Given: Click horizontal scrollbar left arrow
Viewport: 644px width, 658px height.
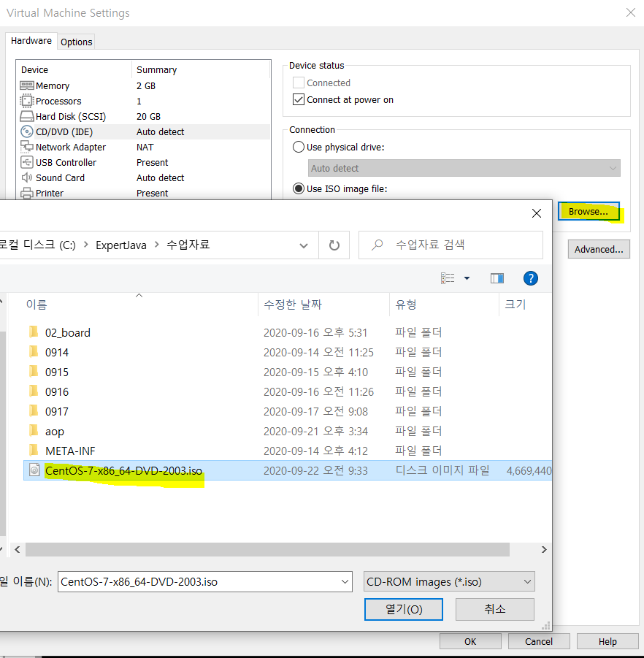Looking at the screenshot, I should pos(18,549).
